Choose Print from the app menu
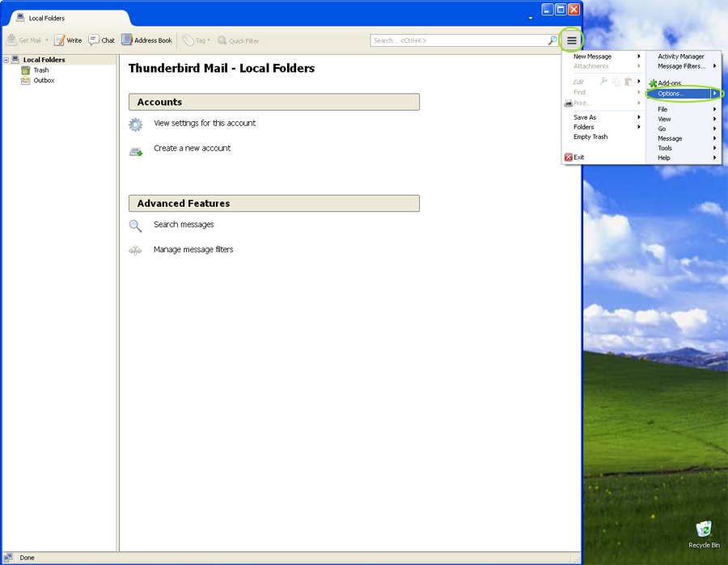Viewport: 728px width, 565px height. (603, 103)
